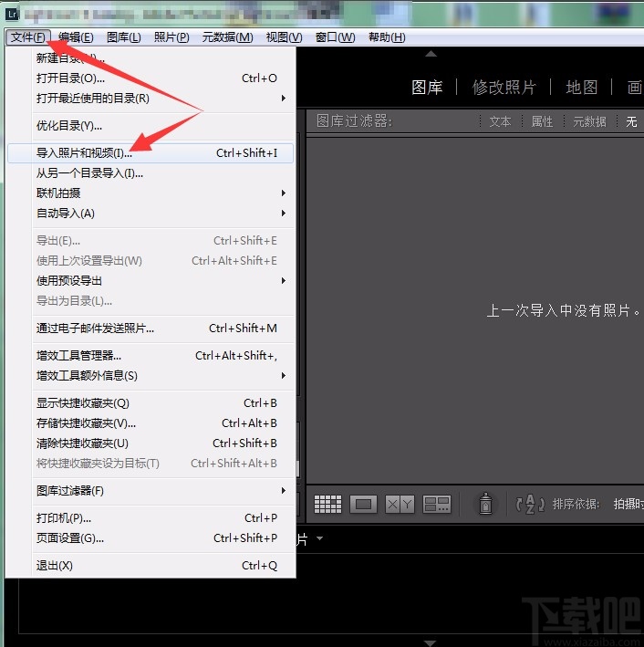
Task: Open the 视图 menu
Action: [285, 37]
